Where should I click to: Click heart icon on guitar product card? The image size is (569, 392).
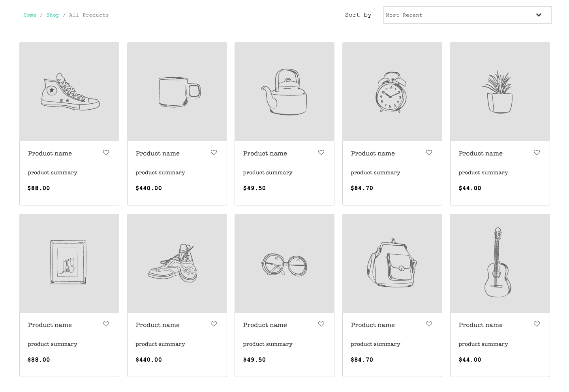click(537, 324)
